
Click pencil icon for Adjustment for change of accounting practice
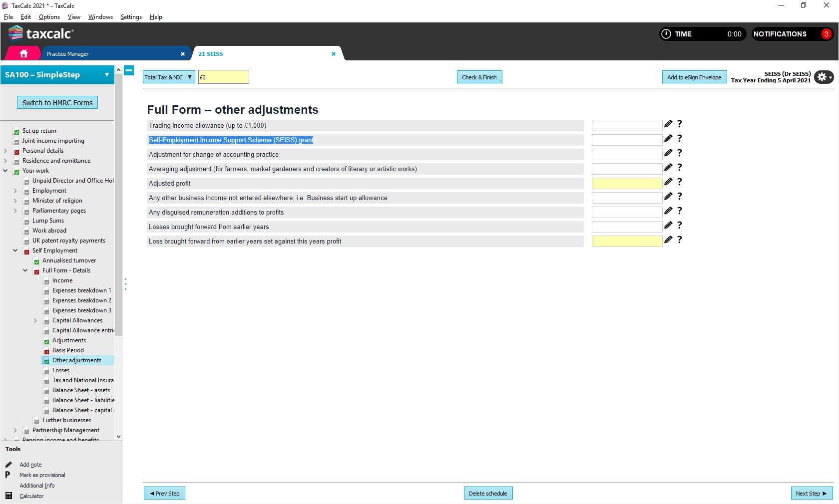tap(668, 153)
